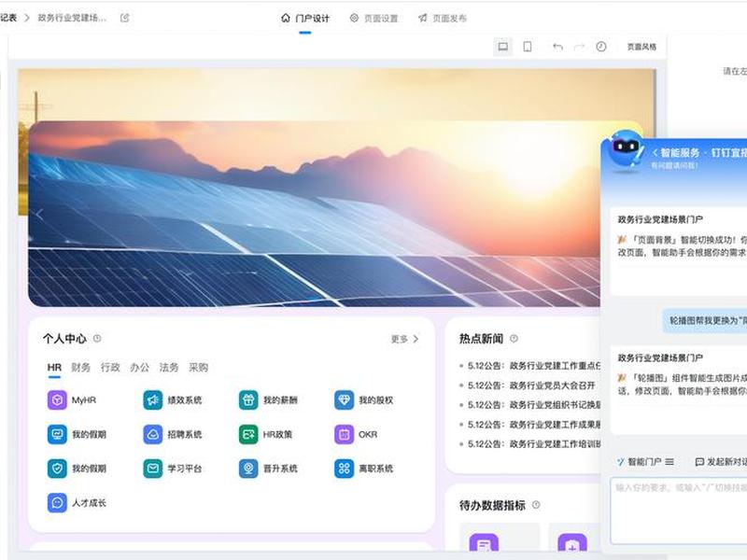Focus the assistant message input box
The image size is (747, 560).
click(x=679, y=511)
